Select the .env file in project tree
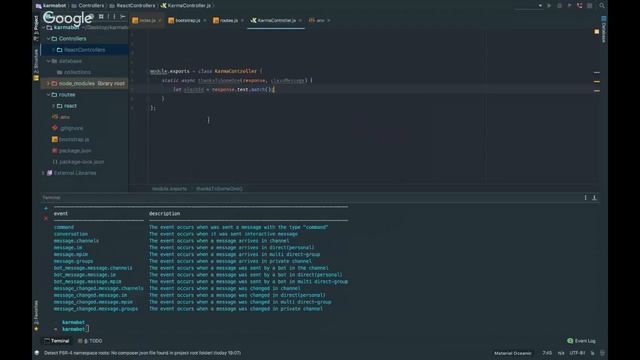640x360 pixels. (61, 117)
